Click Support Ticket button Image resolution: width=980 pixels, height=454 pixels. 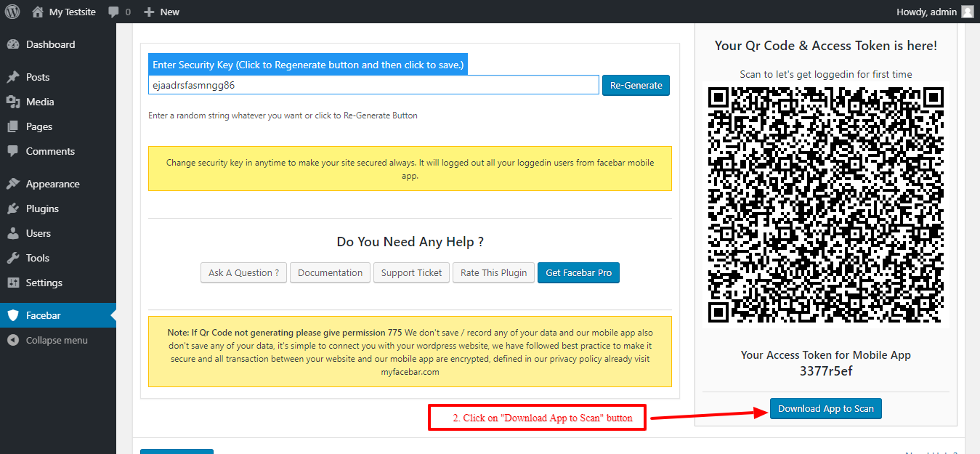click(411, 272)
